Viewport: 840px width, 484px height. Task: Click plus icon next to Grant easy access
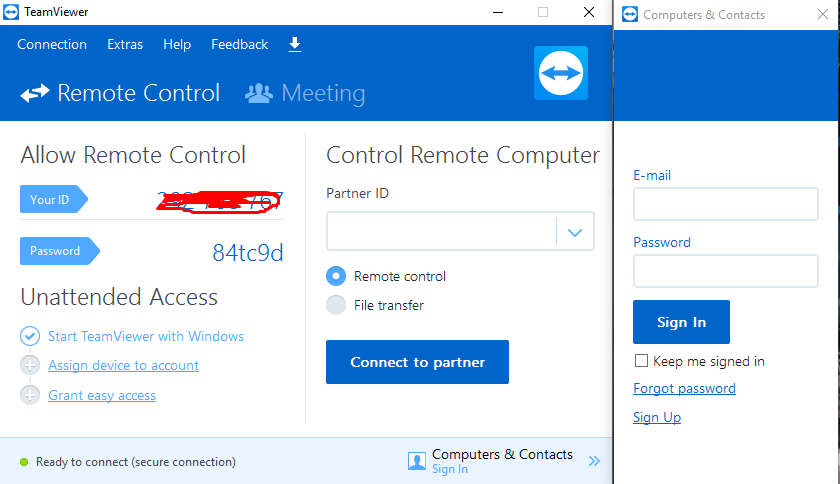click(x=30, y=395)
